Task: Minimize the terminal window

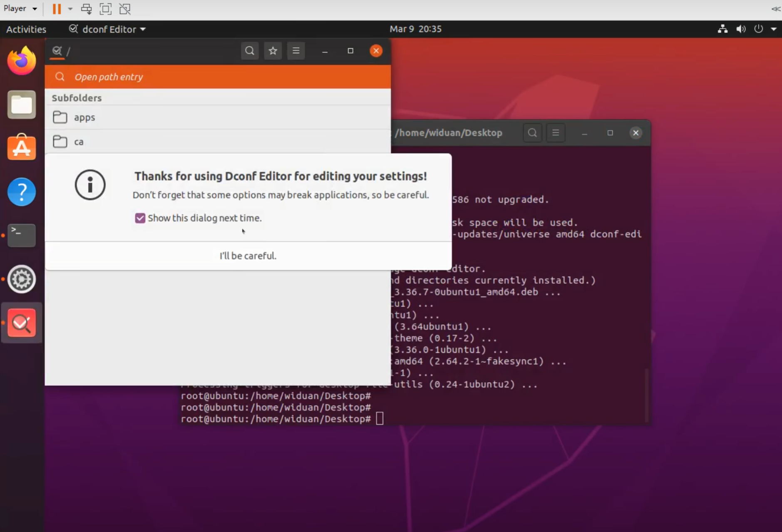Action: (585, 133)
